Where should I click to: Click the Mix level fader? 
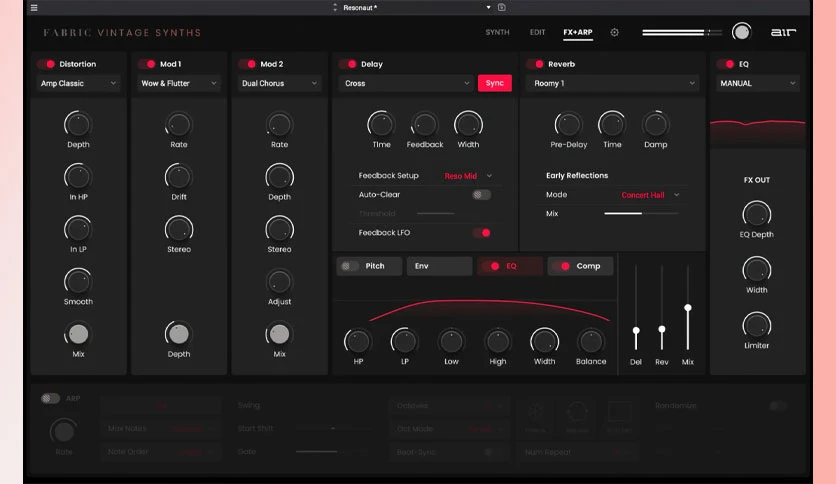688,308
